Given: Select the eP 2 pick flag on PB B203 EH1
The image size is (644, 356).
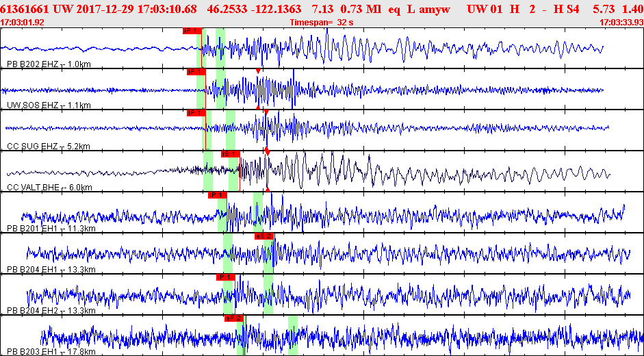Looking at the screenshot, I should [x=234, y=318].
